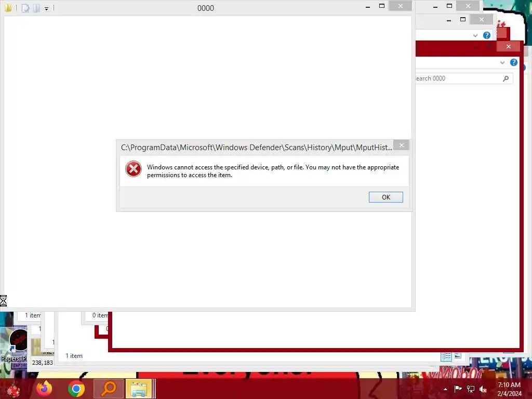Switch to the Large icons view in the status bar
The image size is (532, 399).
tap(458, 356)
